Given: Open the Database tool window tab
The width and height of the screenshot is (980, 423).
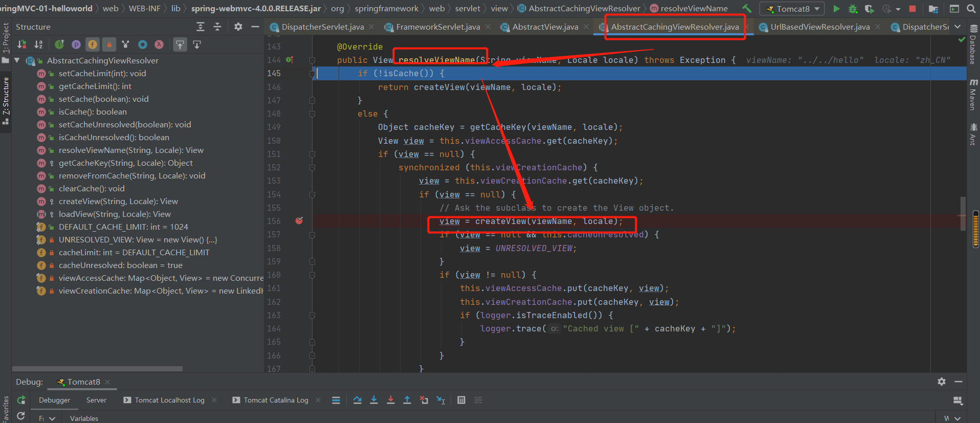Looking at the screenshot, I should click(x=973, y=44).
